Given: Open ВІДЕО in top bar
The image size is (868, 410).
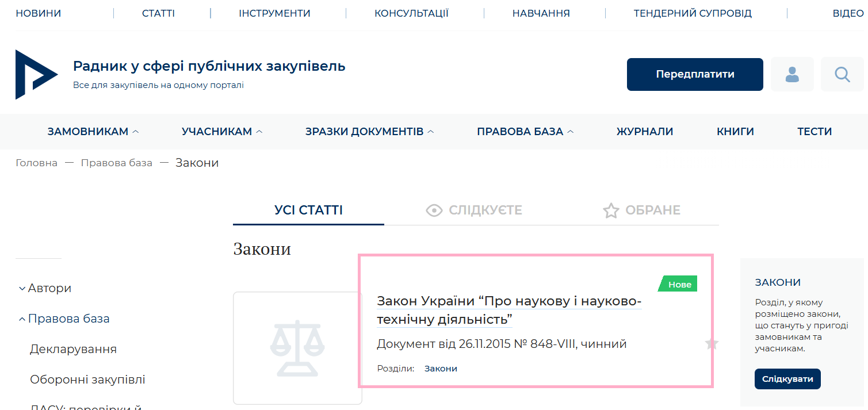Looking at the screenshot, I should point(848,13).
